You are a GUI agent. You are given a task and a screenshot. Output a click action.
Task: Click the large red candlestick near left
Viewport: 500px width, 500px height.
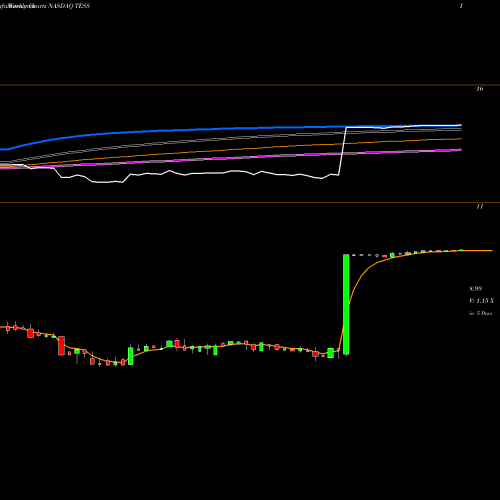tap(61, 346)
